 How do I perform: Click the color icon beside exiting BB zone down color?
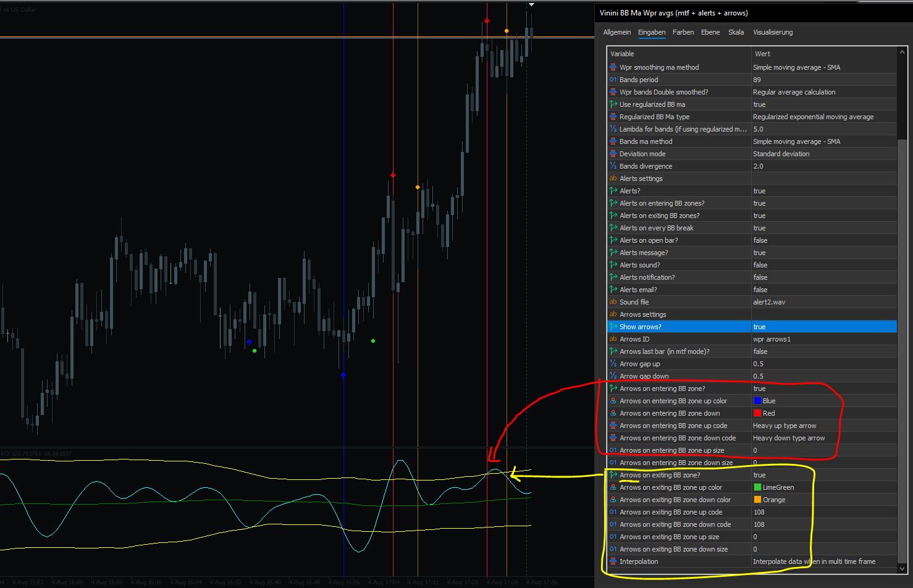pyautogui.click(x=613, y=500)
